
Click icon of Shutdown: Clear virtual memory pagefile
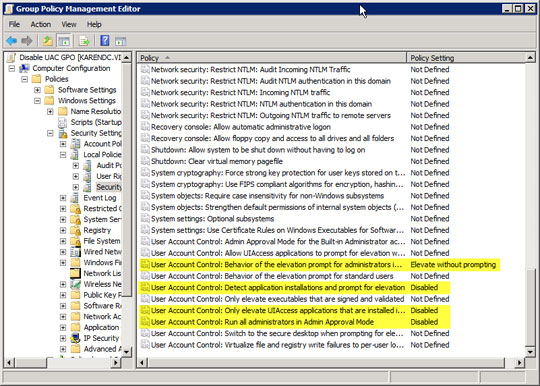[145, 161]
